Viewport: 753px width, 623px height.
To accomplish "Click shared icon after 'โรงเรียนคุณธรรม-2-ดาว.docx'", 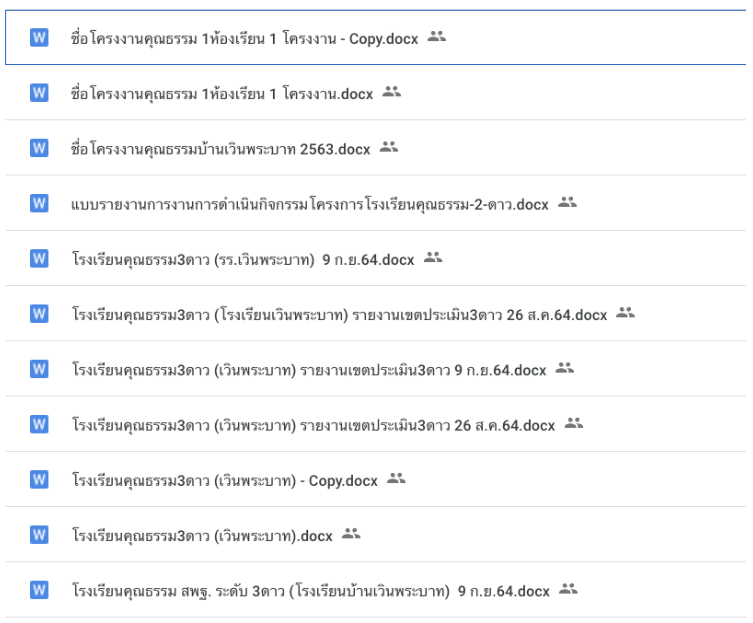I will (x=567, y=202).
